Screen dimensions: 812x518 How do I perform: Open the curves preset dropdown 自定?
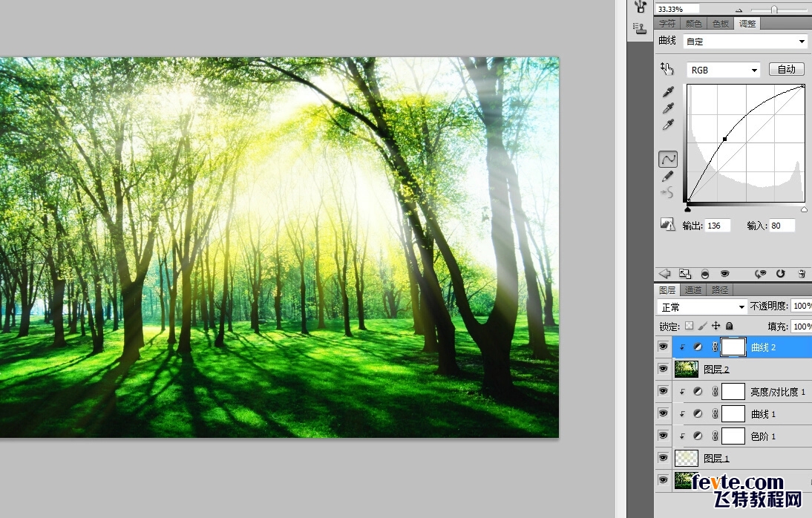745,42
